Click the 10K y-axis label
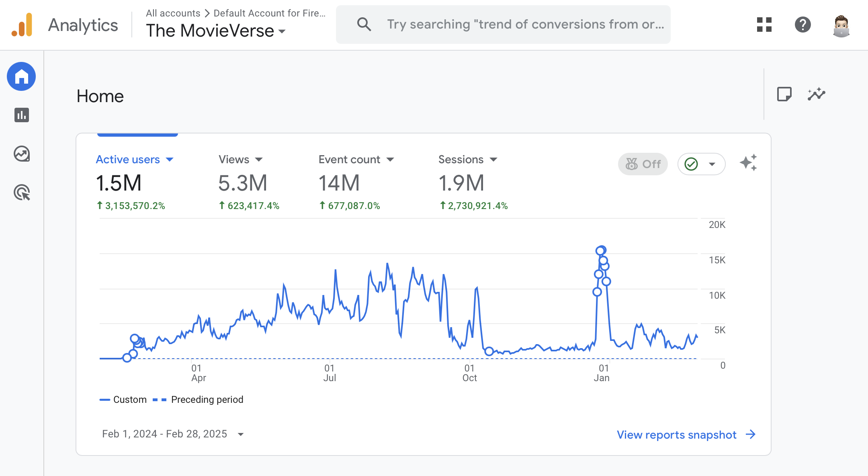Screen dimensions: 868x476 (x=717, y=295)
